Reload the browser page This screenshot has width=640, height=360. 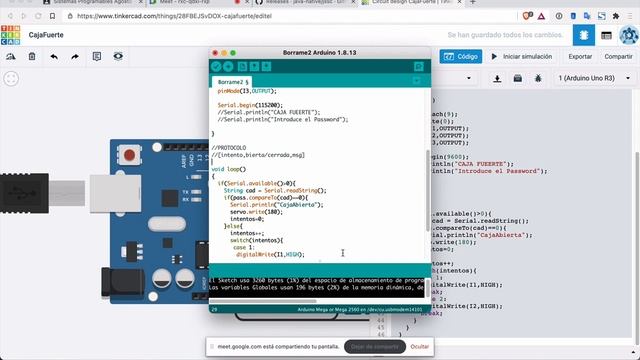coord(38,16)
